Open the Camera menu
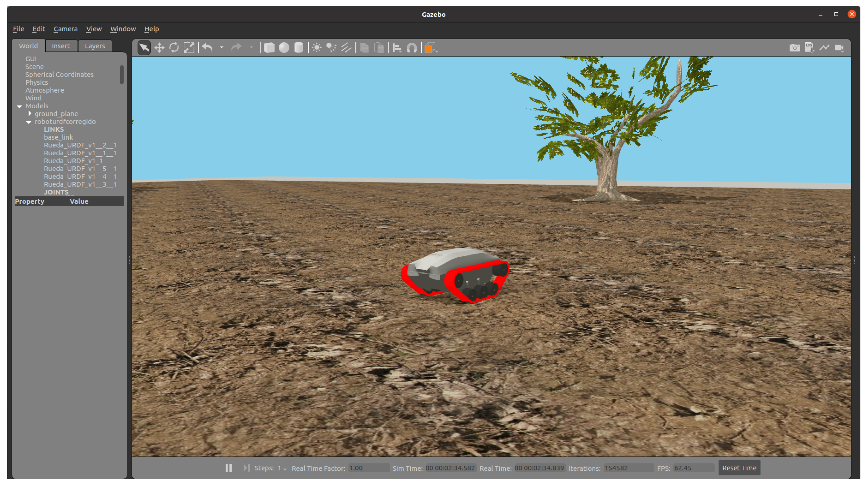868x489 pixels. coord(65,29)
